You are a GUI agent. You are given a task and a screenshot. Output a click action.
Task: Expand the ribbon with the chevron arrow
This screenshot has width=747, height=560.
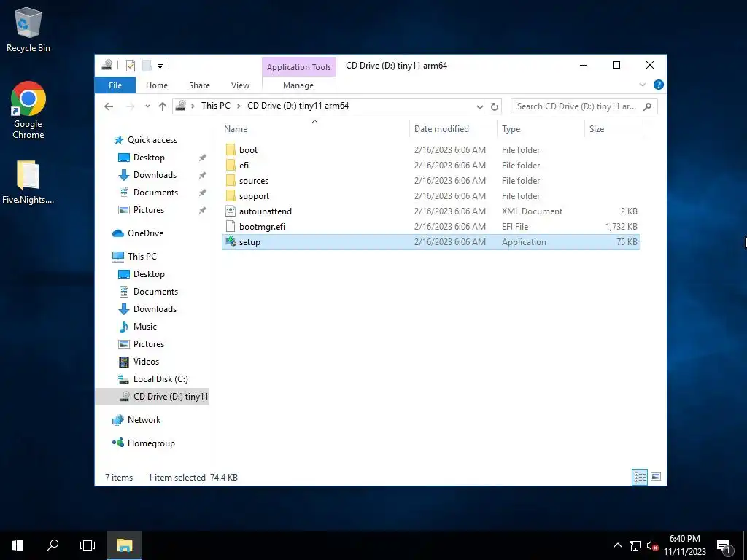point(642,85)
